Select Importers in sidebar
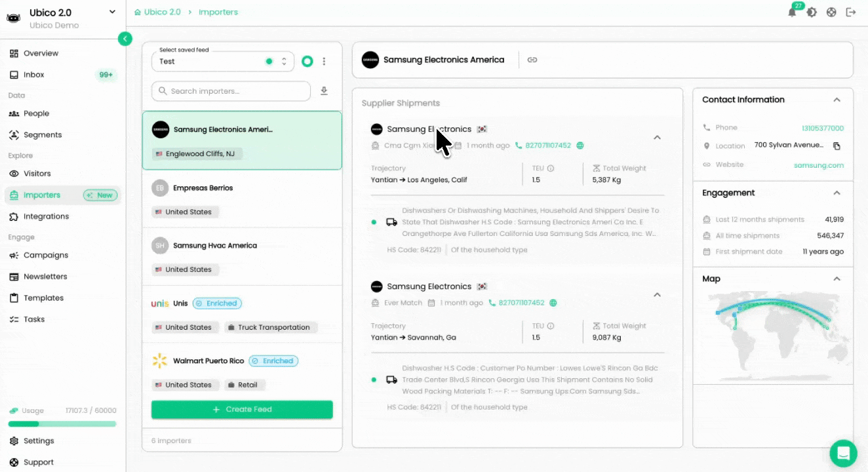Image resolution: width=868 pixels, height=472 pixels. (42, 195)
